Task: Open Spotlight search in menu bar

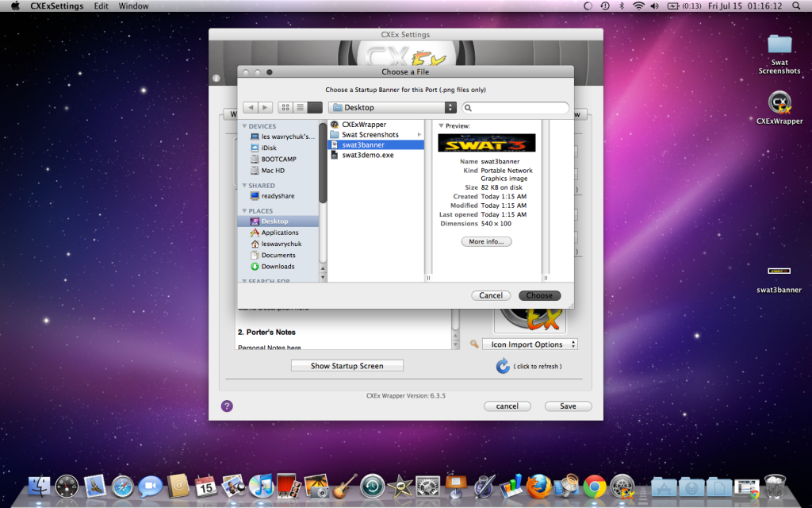Action: pyautogui.click(x=796, y=6)
